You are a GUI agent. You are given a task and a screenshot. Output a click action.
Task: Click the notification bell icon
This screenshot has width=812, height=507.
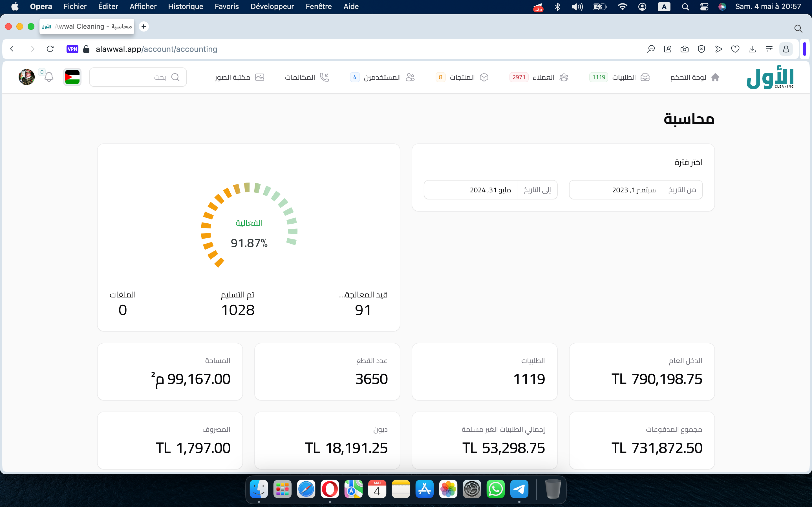click(49, 77)
